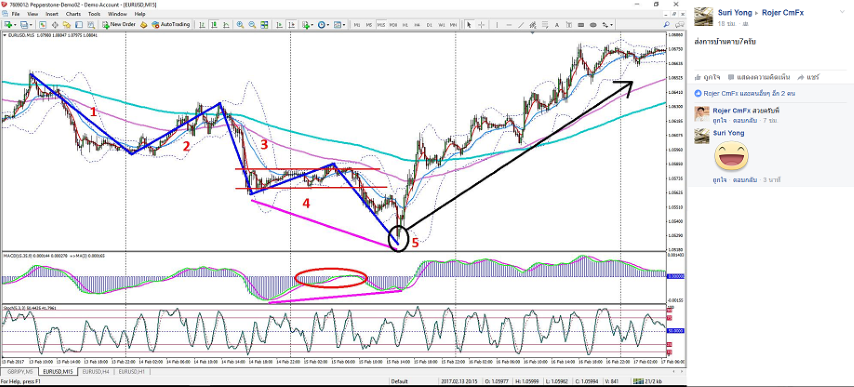Open the new chart dropdown arrow
The height and width of the screenshot is (387, 854).
click(16, 24)
